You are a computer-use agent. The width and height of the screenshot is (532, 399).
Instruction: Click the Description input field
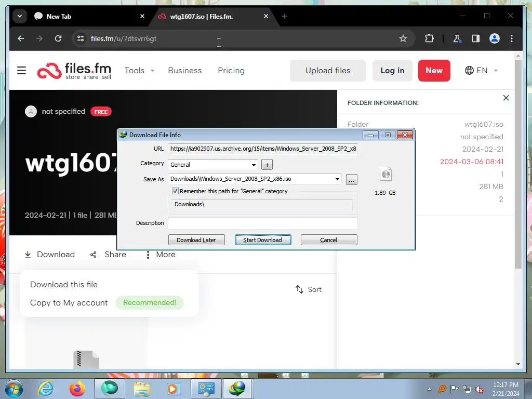pyautogui.click(x=262, y=223)
